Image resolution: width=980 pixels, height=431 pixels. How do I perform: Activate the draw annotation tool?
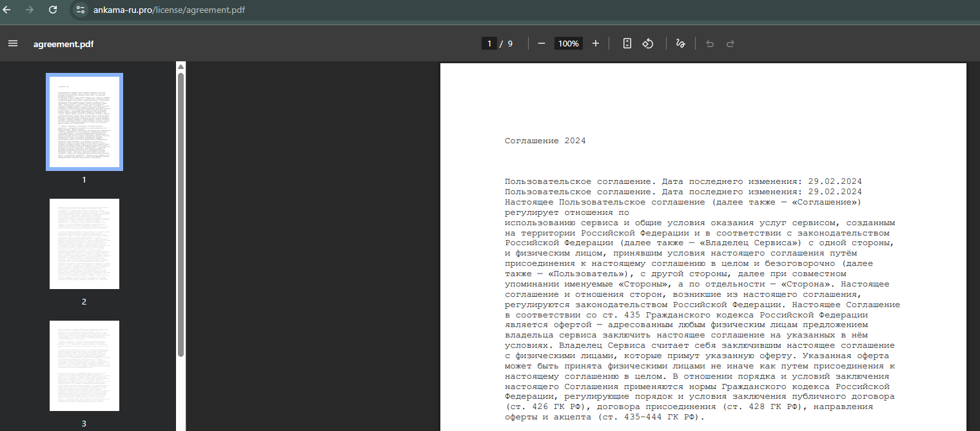tap(680, 43)
